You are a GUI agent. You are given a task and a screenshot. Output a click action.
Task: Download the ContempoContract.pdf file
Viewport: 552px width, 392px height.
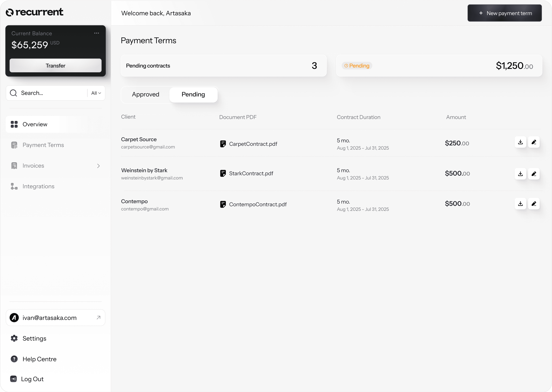520,204
